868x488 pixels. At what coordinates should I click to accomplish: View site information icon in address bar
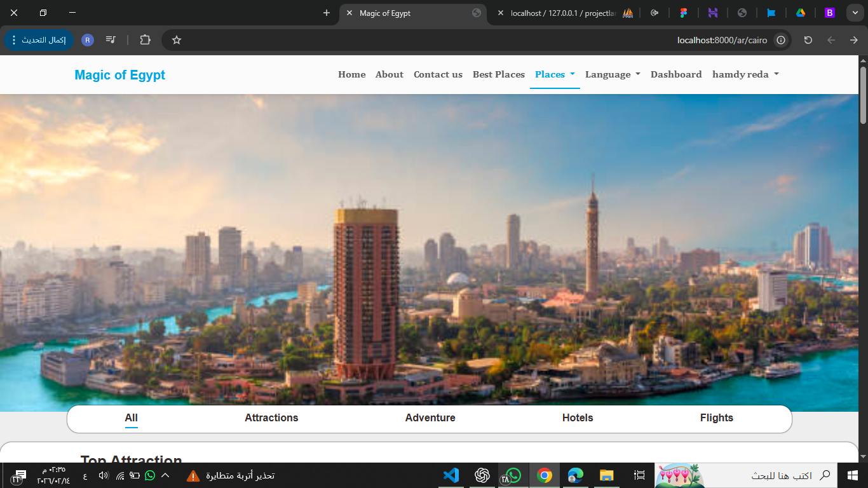click(781, 40)
